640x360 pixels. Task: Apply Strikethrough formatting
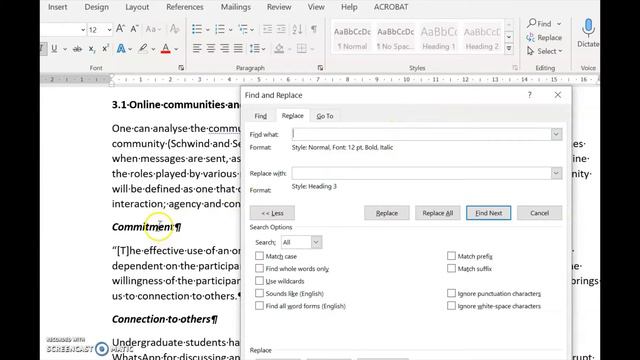(77, 49)
